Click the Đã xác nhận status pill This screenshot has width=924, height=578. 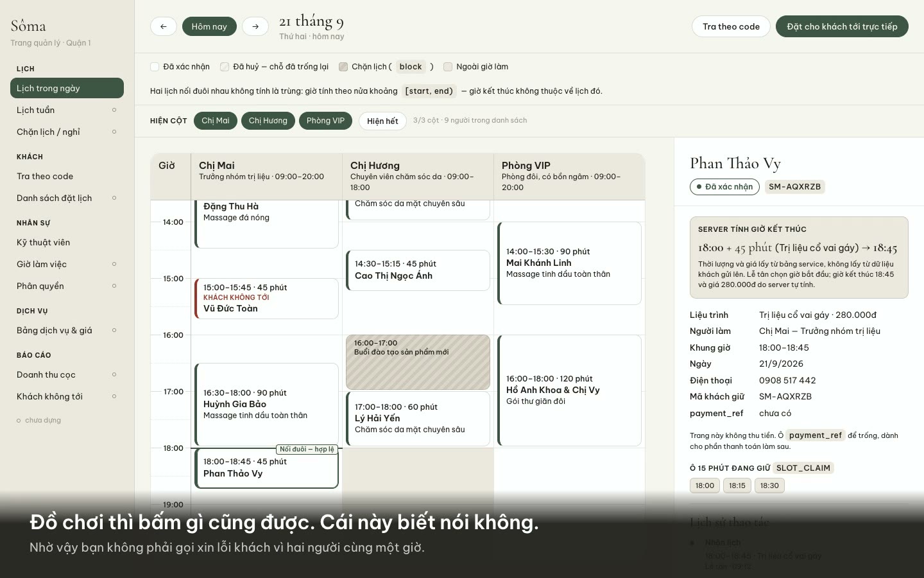[x=724, y=187]
